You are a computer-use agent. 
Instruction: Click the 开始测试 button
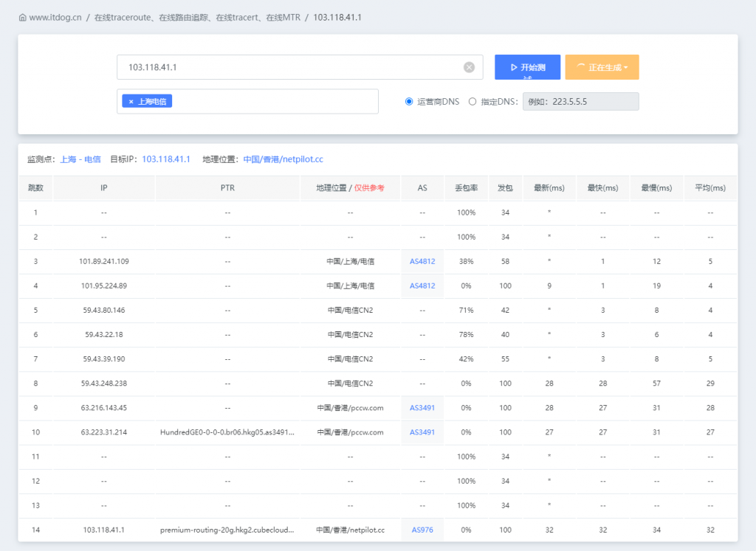[x=526, y=66]
